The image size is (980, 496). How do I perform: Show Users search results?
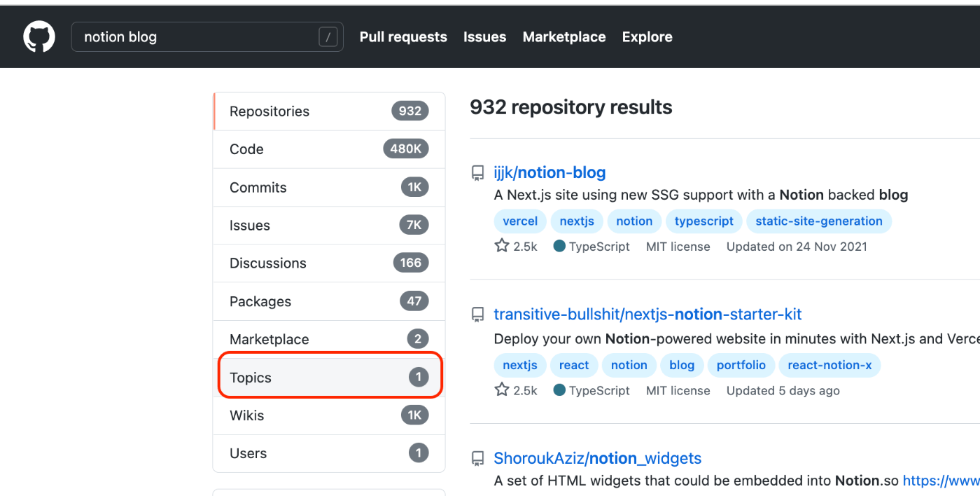[329, 453]
